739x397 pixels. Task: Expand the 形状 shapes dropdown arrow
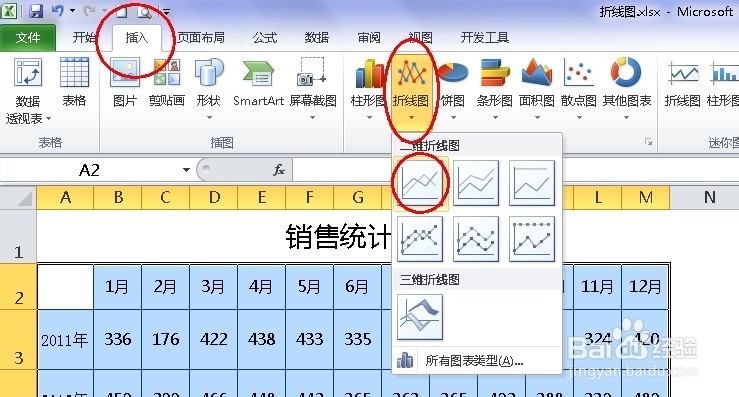pyautogui.click(x=209, y=117)
